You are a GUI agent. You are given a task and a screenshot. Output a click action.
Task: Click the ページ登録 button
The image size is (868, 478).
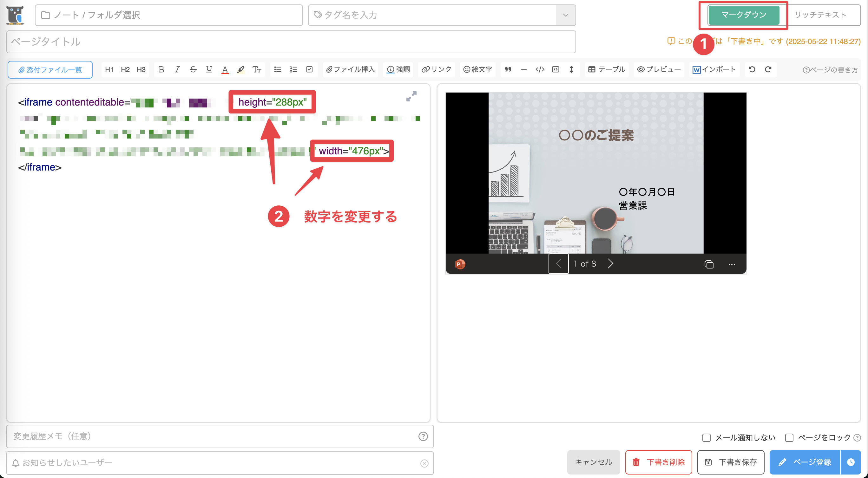click(805, 462)
